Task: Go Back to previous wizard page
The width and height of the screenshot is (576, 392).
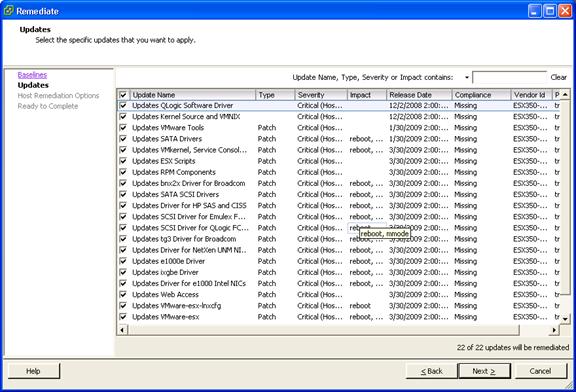Action: coord(432,371)
